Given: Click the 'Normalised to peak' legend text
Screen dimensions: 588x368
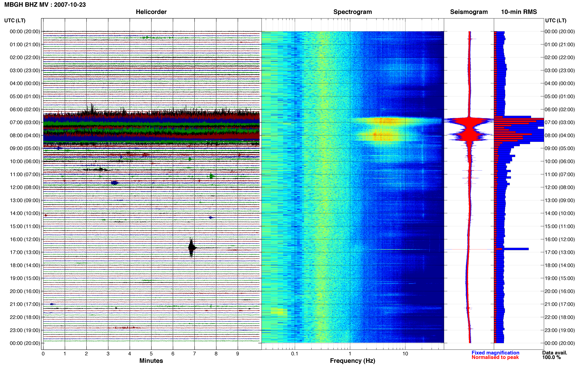Looking at the screenshot, I should (x=495, y=357).
